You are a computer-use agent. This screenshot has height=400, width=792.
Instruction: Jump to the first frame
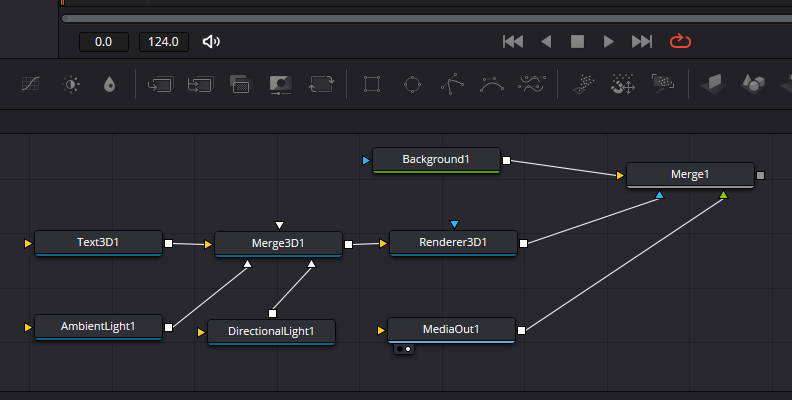[513, 41]
